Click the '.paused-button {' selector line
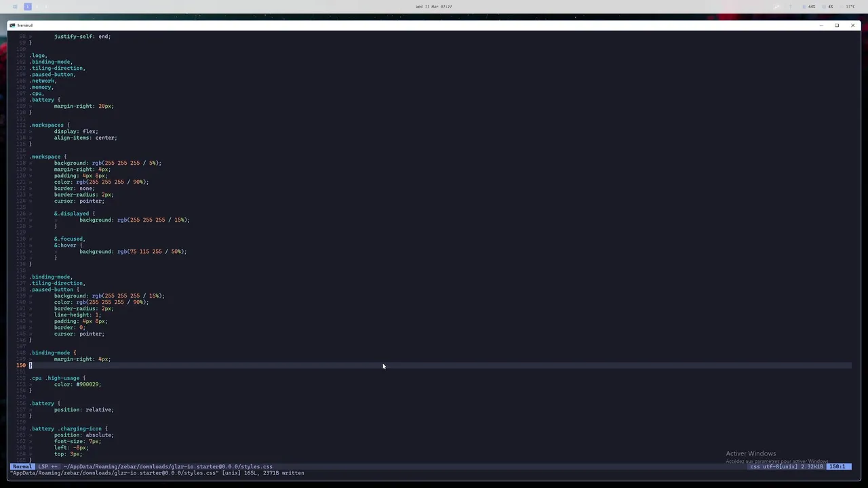The width and height of the screenshot is (868, 488). (x=54, y=289)
